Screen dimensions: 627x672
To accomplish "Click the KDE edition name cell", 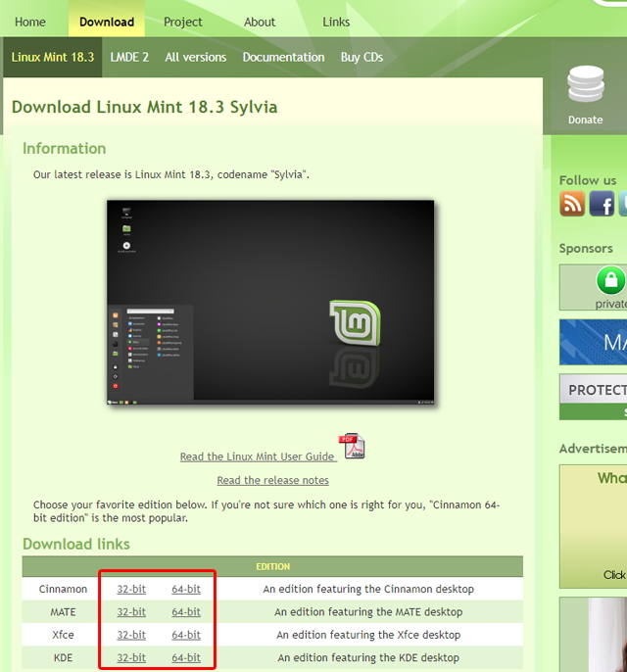I will click(63, 657).
